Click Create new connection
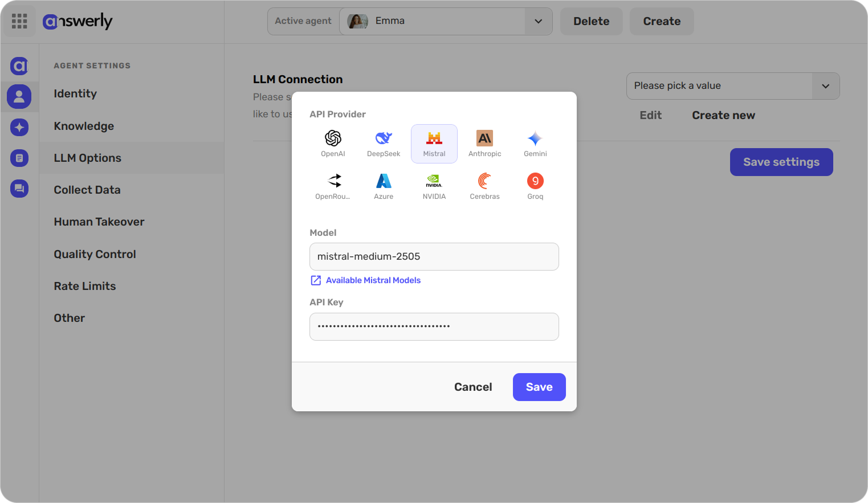Viewport: 868px width, 503px height. [723, 115]
